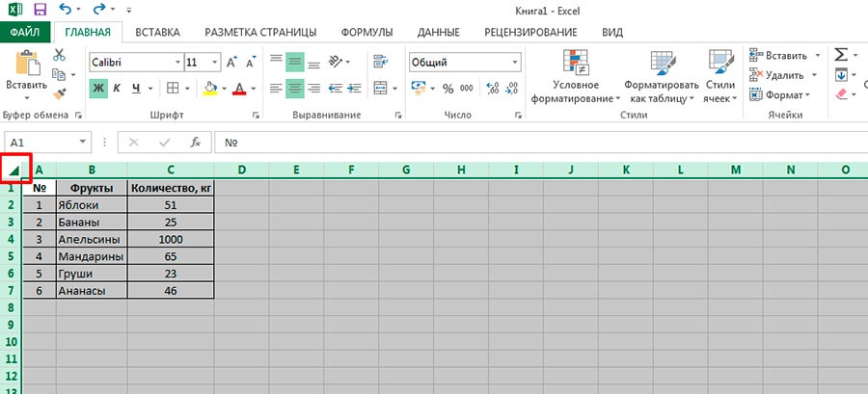Click the yellow fill color swatch
Viewport: 868px width, 394px height.
point(210,89)
